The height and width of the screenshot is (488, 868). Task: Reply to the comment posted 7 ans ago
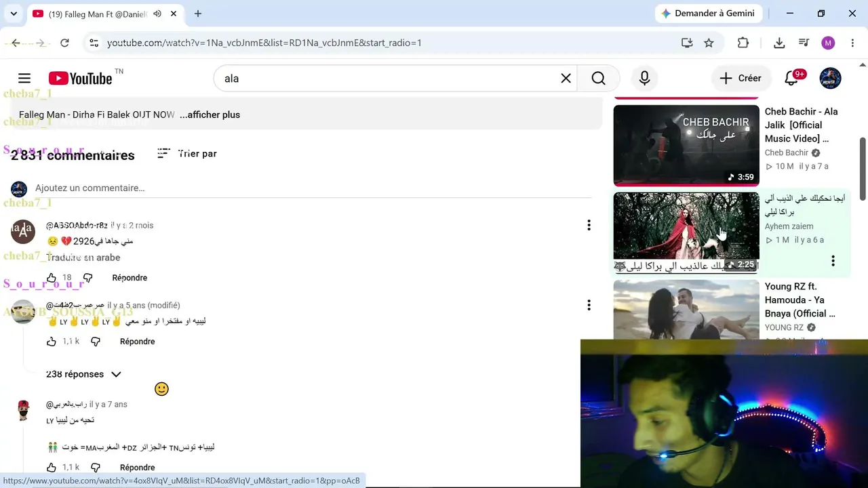click(x=138, y=468)
